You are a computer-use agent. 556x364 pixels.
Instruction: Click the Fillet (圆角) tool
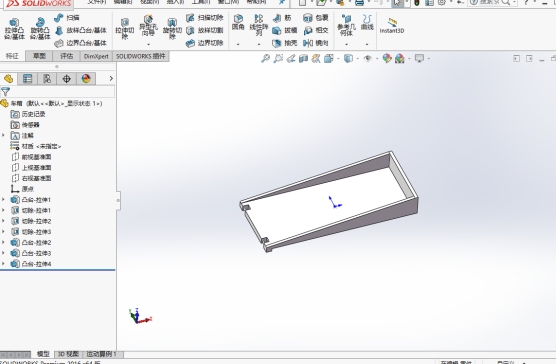point(238,23)
